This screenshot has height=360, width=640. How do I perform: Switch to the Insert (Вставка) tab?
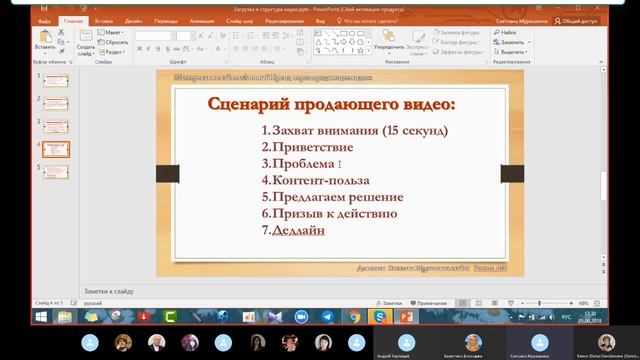click(x=104, y=21)
